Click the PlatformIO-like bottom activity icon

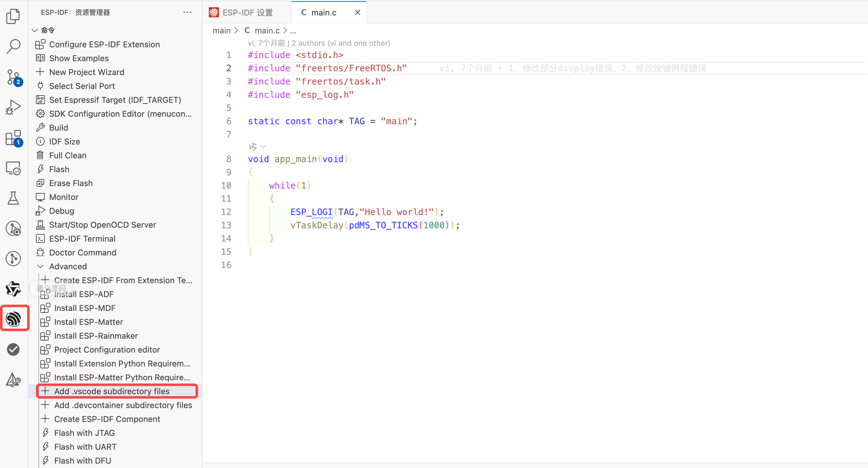pos(13,380)
